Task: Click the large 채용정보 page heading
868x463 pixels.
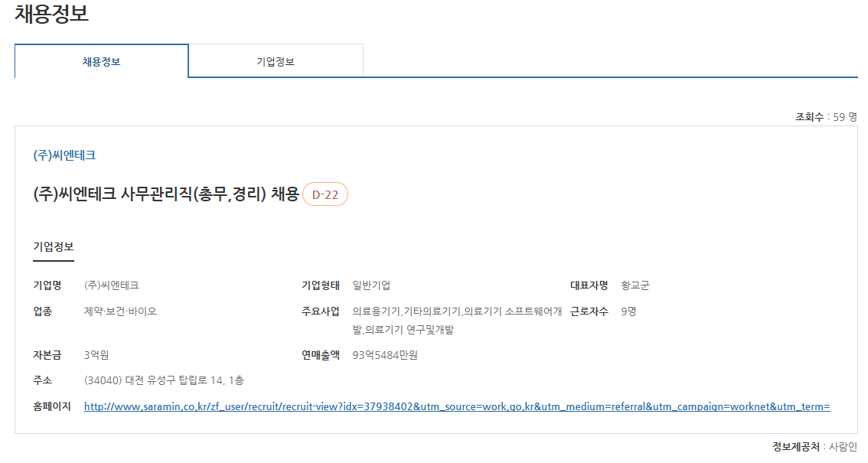Action: (51, 13)
